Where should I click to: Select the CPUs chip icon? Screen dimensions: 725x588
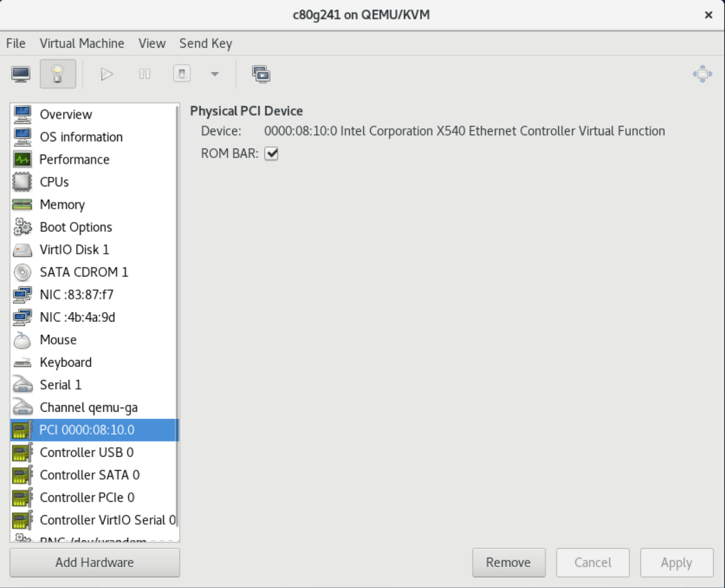tap(22, 182)
